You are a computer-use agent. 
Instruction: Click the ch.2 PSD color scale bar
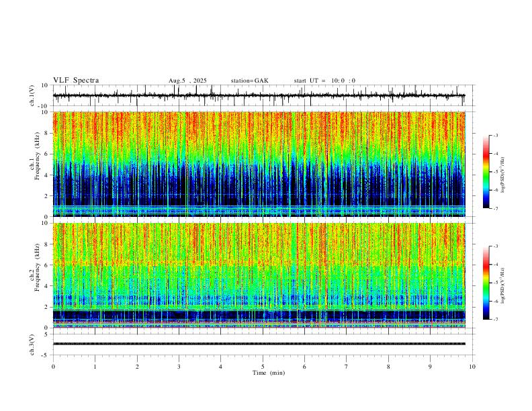486,283
